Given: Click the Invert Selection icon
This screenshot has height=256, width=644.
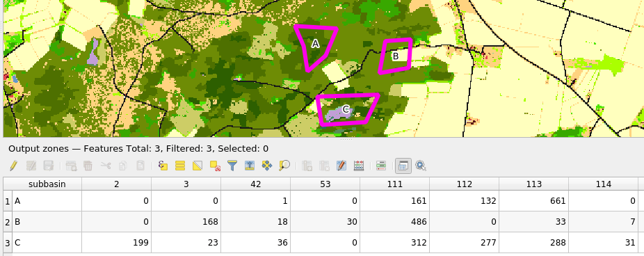Looking at the screenshot, I should point(198,166).
